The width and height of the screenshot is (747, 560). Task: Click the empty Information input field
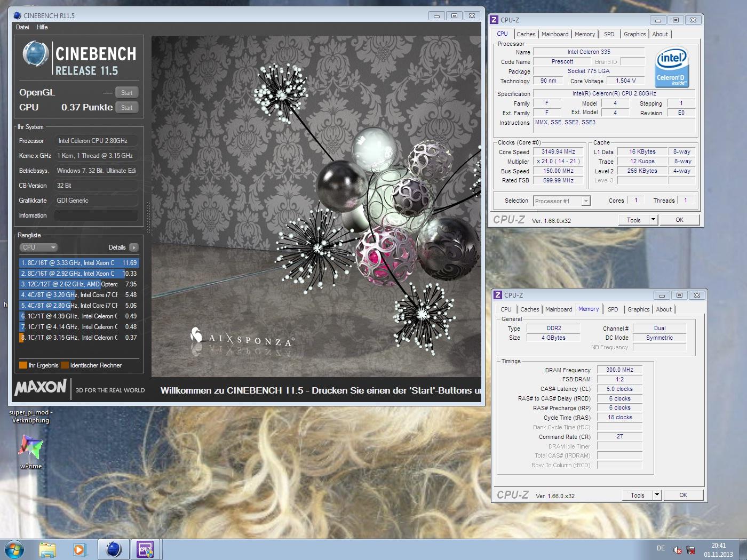96,215
